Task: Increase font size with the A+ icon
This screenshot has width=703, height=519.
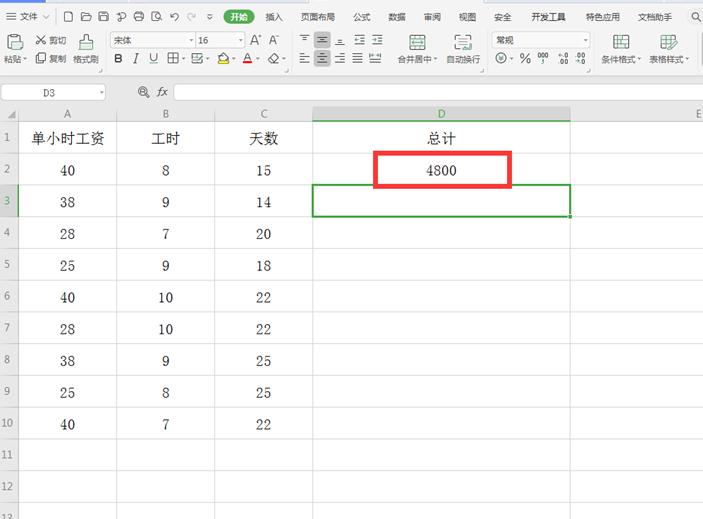Action: click(x=255, y=40)
